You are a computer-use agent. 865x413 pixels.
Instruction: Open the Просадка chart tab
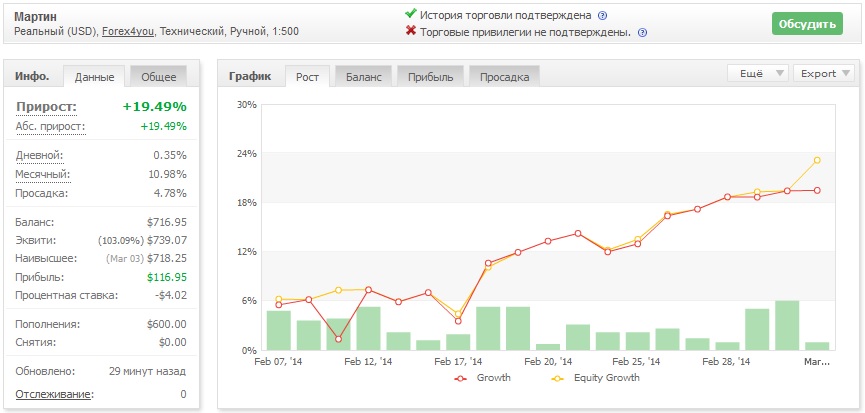[504, 77]
